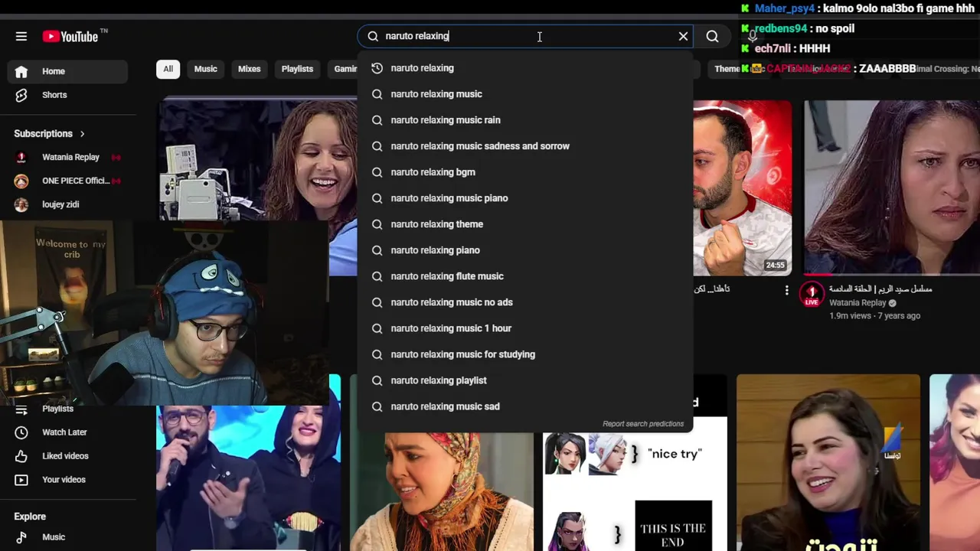Click search icon beside 'naruto relaxing flute music'
980x551 pixels.
[x=377, y=276]
